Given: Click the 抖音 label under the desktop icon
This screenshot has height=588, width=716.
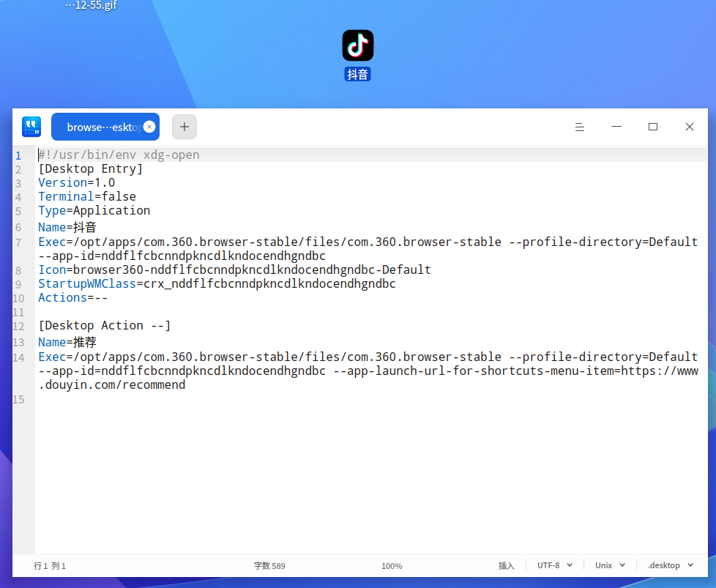Looking at the screenshot, I should (x=357, y=74).
